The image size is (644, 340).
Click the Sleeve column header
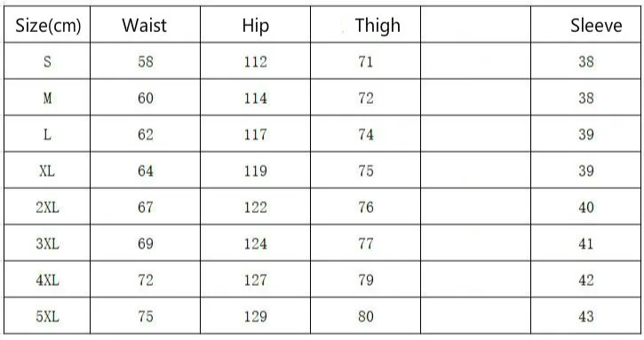pyautogui.click(x=596, y=26)
